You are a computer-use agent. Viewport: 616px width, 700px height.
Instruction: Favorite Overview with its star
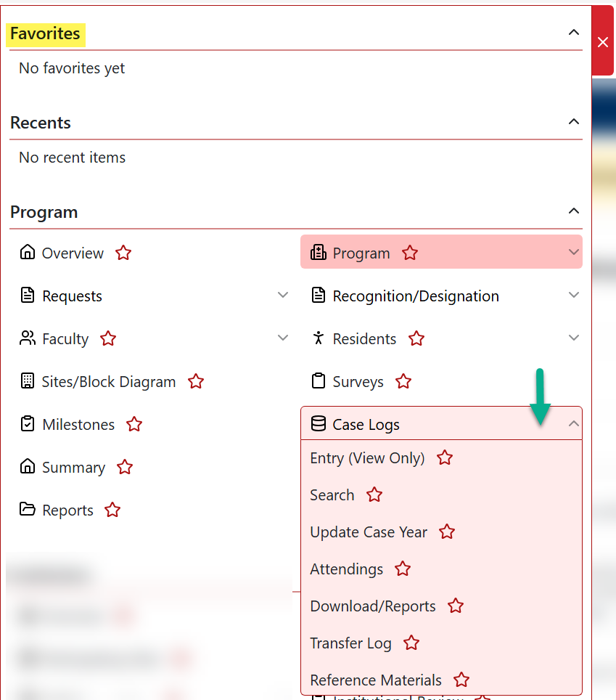[123, 253]
